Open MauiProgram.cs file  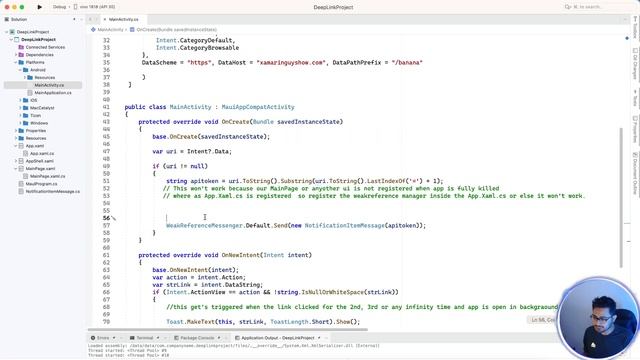pos(41,184)
